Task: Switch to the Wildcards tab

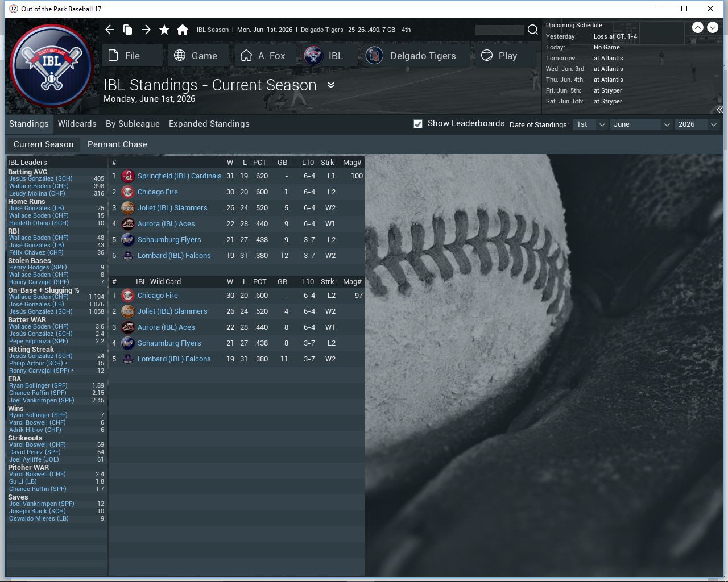Action: click(77, 124)
